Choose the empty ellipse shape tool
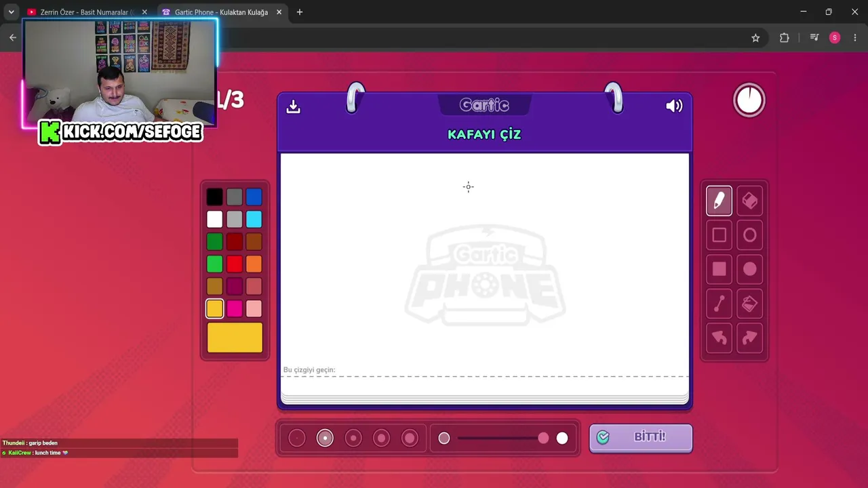 coord(749,235)
